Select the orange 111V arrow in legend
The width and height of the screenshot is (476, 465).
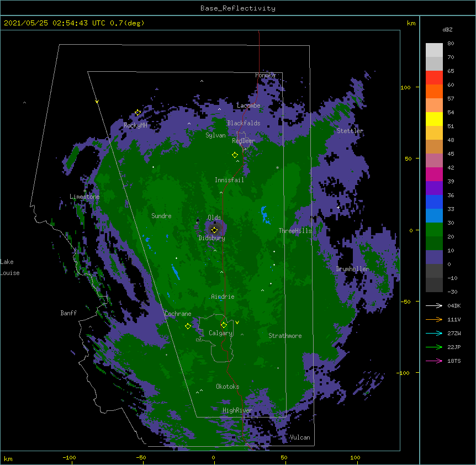(x=434, y=319)
